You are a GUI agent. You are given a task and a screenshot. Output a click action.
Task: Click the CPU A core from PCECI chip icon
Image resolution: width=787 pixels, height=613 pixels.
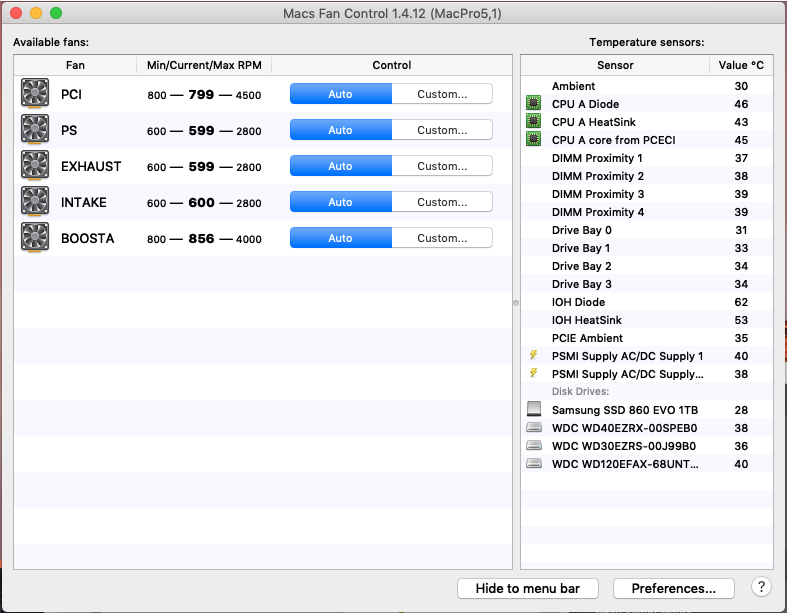tap(534, 139)
